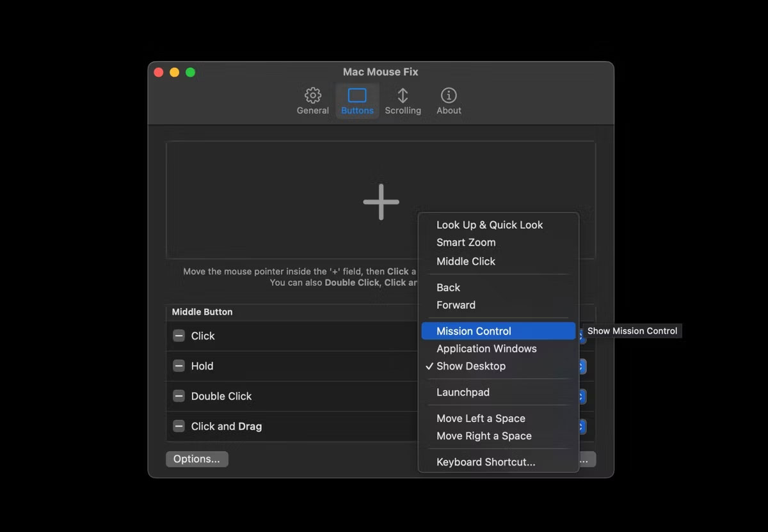Image resolution: width=768 pixels, height=532 pixels.
Task: Choose Keyboard Shortcut... at the menu bottom
Action: [484, 462]
